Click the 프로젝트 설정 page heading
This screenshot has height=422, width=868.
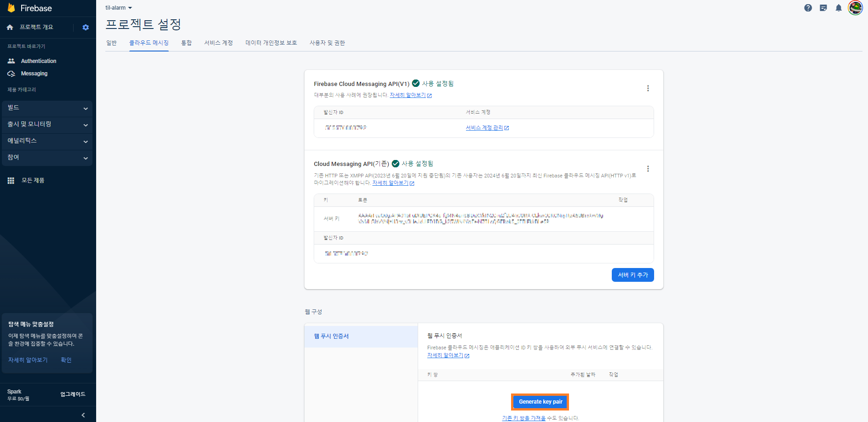coord(143,24)
